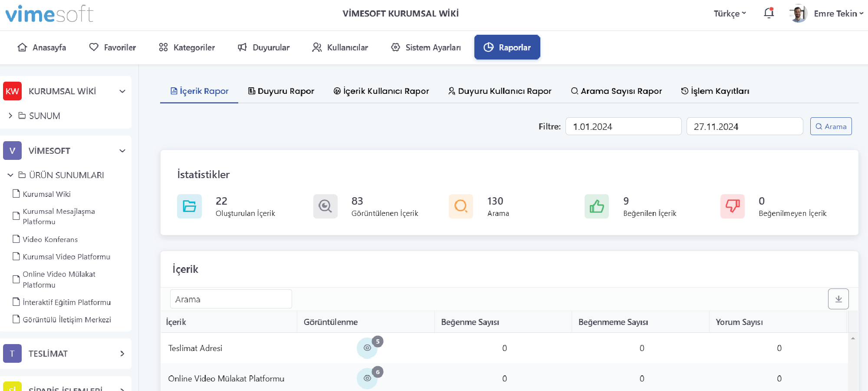Viewport: 868px width, 391px height.
Task: Switch to Arama Sayısı Rapor tab
Action: click(616, 91)
